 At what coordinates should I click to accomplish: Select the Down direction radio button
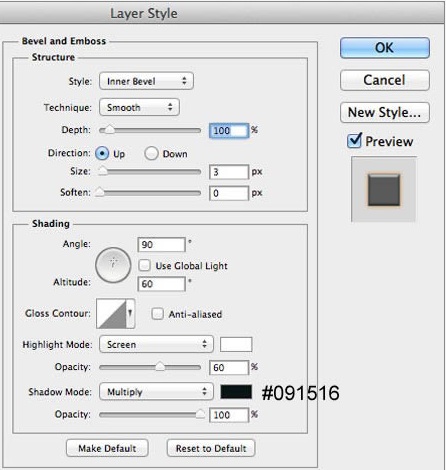151,154
